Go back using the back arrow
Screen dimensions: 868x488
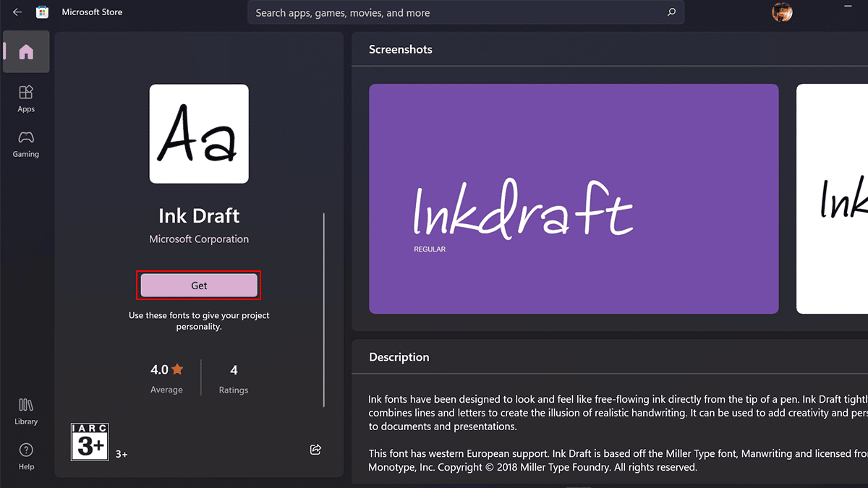tap(17, 12)
